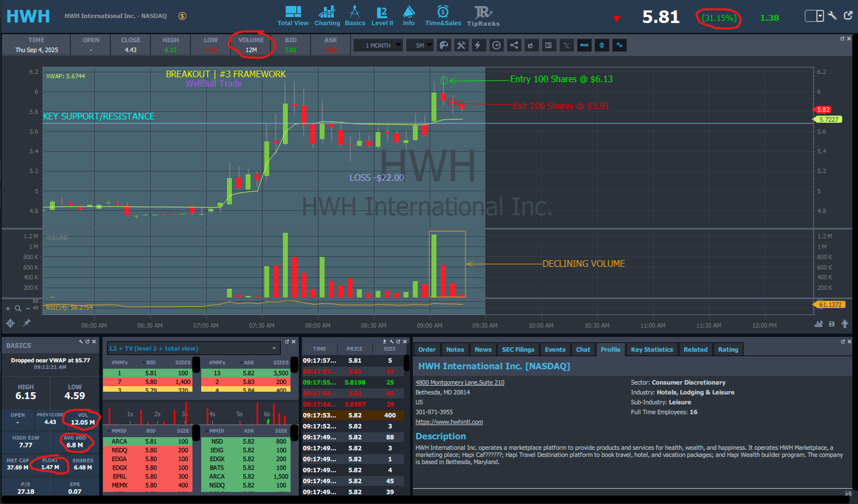The width and height of the screenshot is (858, 504).
Task: Toggle the high/low markers on chart
Action: [x=566, y=45]
